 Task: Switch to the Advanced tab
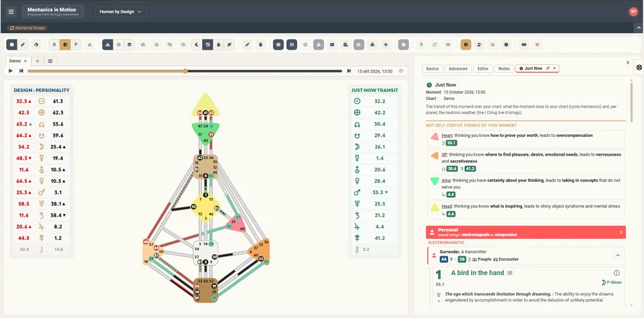458,68
